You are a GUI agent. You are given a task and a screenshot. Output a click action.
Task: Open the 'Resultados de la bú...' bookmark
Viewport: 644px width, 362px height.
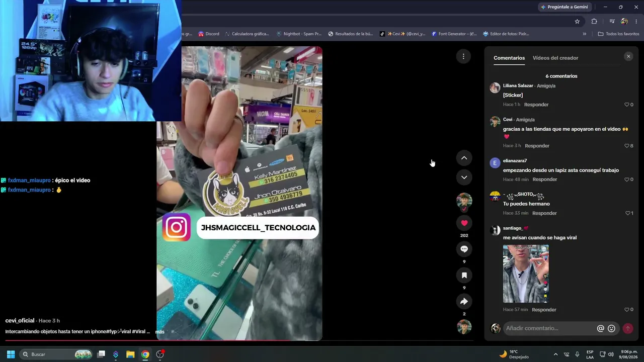351,34
